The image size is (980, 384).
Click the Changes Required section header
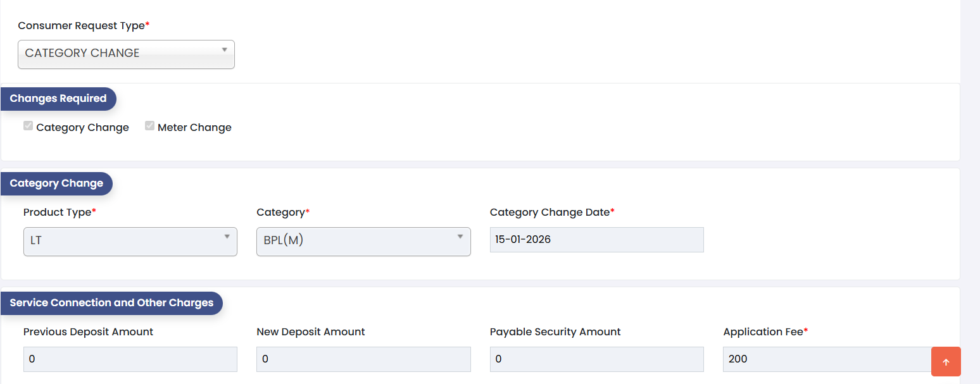(x=58, y=99)
